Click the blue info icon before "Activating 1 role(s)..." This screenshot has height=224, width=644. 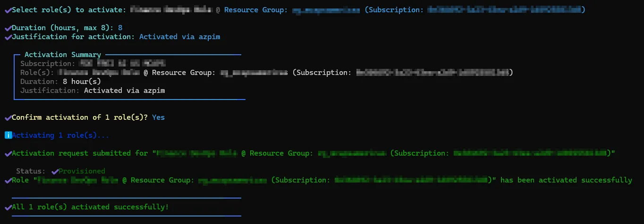tap(8, 135)
